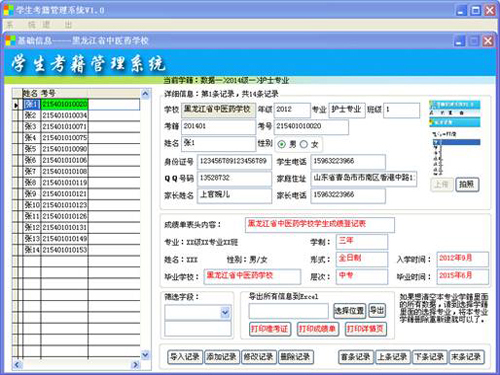Click the up arrow of student list scrollbar
Viewport: 500px width, 375px height.
pos(145,94)
